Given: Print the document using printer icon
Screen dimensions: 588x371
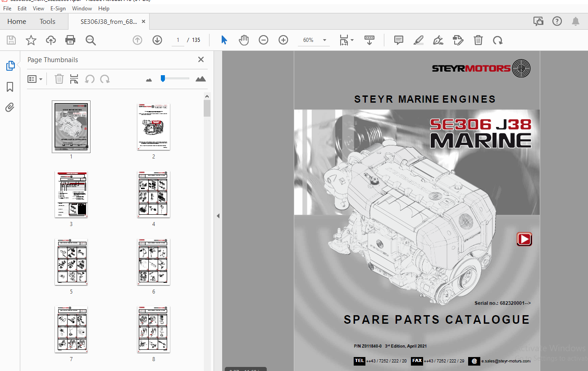Looking at the screenshot, I should coord(70,41).
